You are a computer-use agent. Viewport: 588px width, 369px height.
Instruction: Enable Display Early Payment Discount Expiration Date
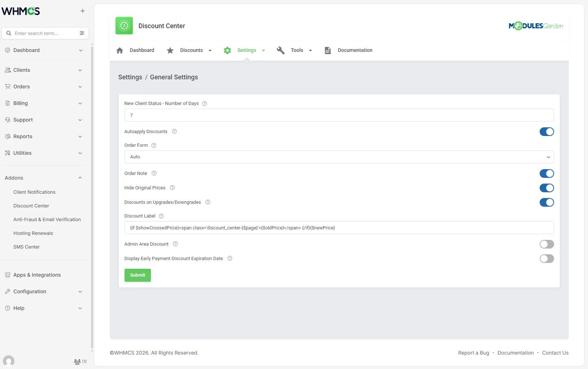(547, 259)
